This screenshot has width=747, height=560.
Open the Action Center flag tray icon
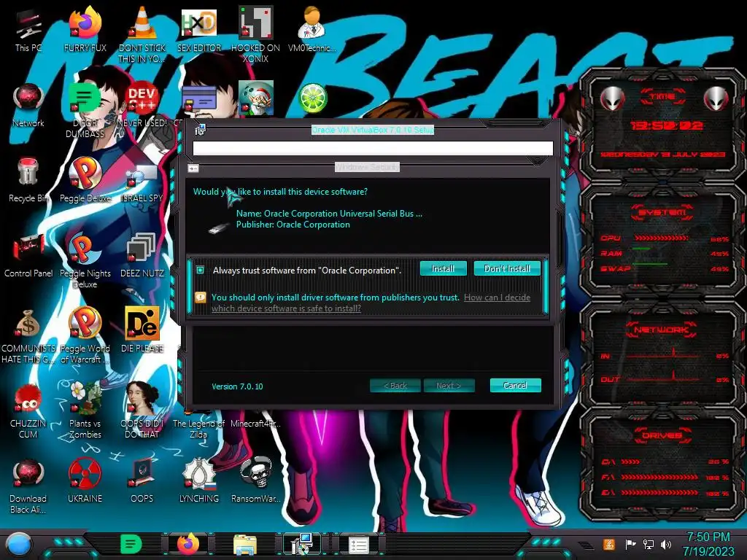630,544
